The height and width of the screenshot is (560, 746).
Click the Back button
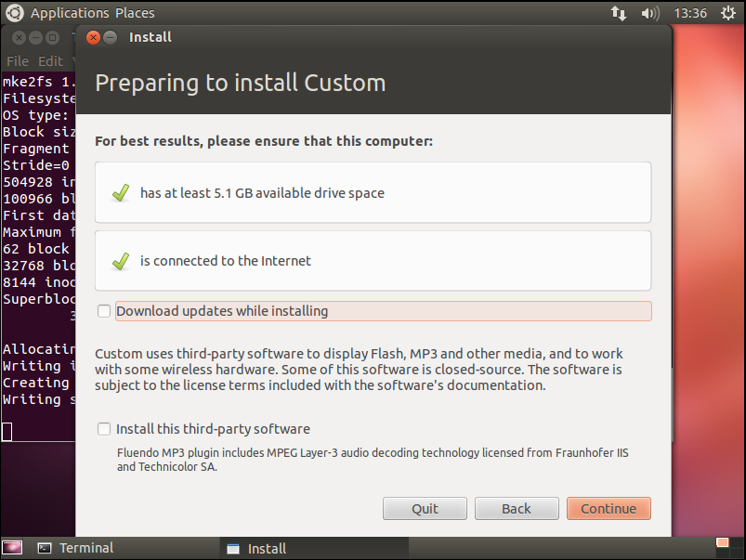point(517,508)
